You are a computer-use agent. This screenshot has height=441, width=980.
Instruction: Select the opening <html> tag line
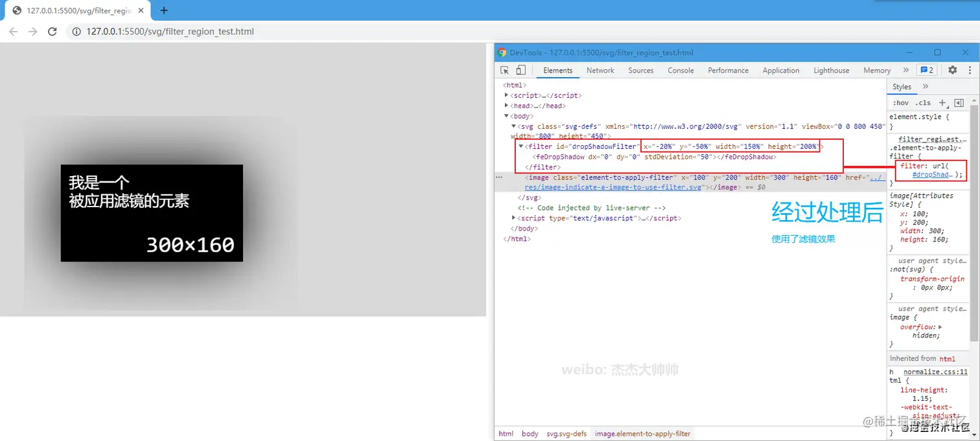tap(515, 85)
